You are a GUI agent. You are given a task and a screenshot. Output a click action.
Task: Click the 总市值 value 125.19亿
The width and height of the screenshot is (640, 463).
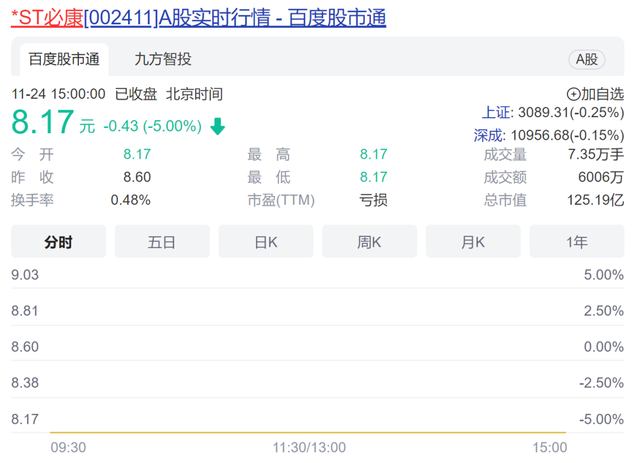(x=596, y=200)
